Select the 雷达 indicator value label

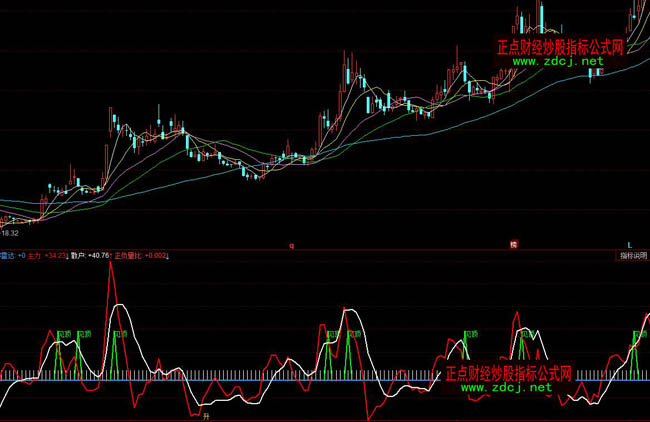(12, 256)
